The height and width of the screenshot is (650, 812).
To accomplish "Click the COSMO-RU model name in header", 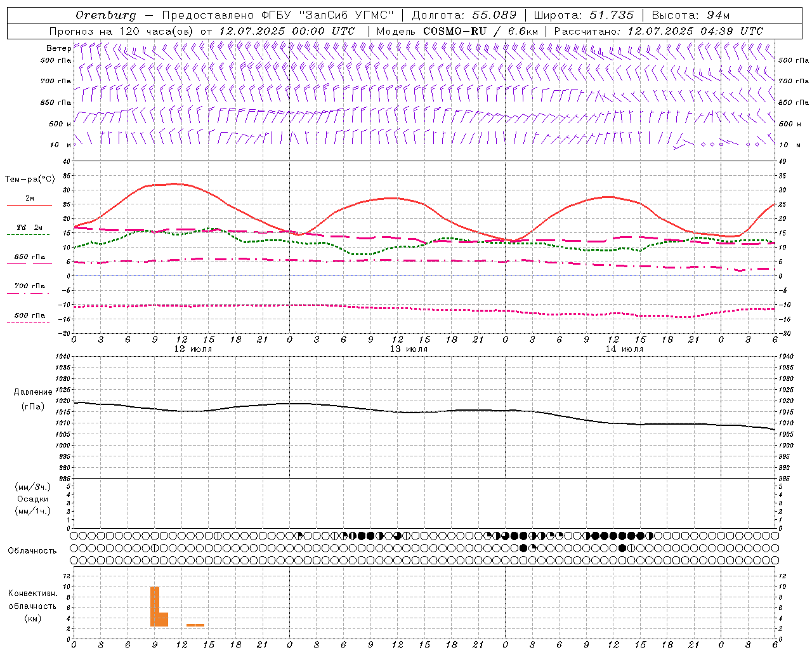I will pos(455,31).
